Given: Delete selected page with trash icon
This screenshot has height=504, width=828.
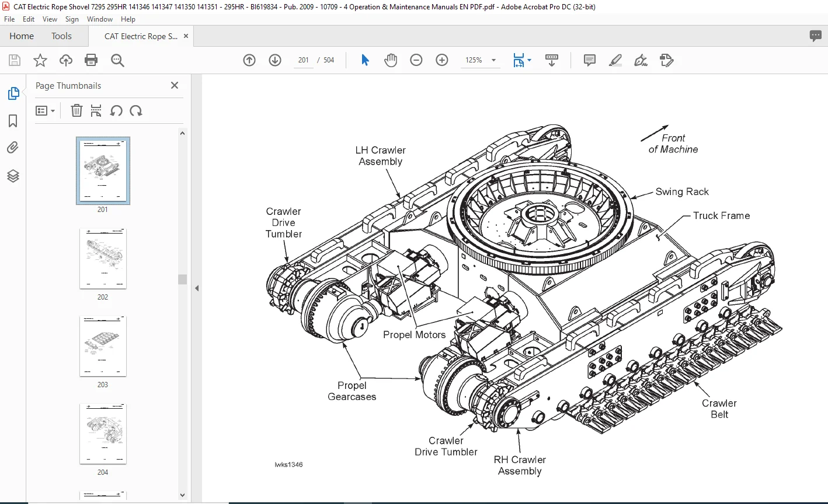Looking at the screenshot, I should pyautogui.click(x=76, y=110).
